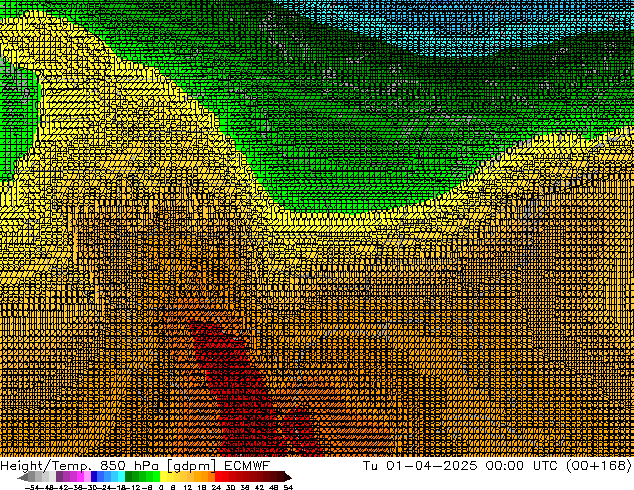The height and width of the screenshot is (490, 634).
Task: Click the legend scale value '0'
Action: [161, 487]
